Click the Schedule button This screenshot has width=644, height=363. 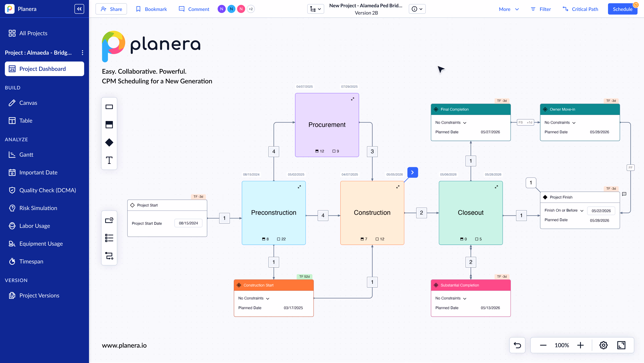pyautogui.click(x=622, y=9)
